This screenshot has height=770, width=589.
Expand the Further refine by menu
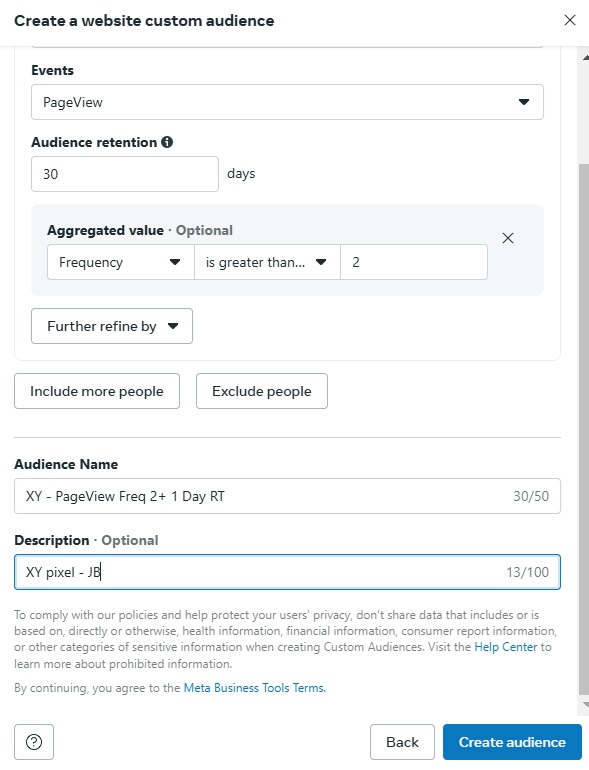(112, 326)
